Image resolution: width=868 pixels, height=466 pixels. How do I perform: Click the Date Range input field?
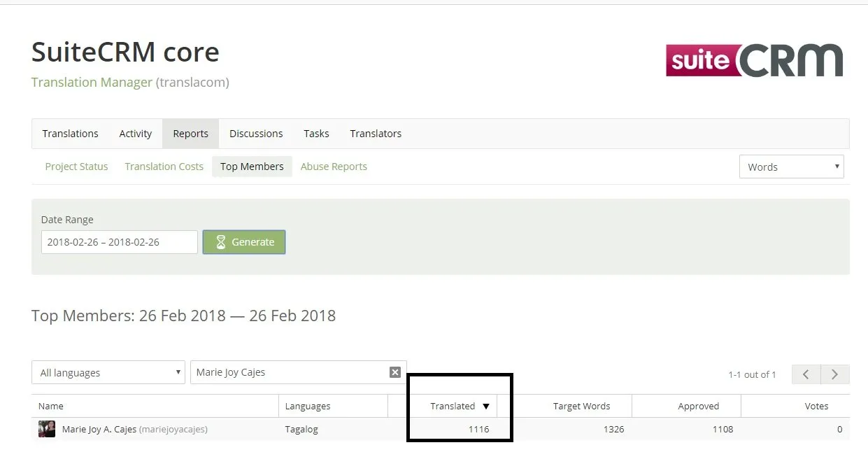120,242
